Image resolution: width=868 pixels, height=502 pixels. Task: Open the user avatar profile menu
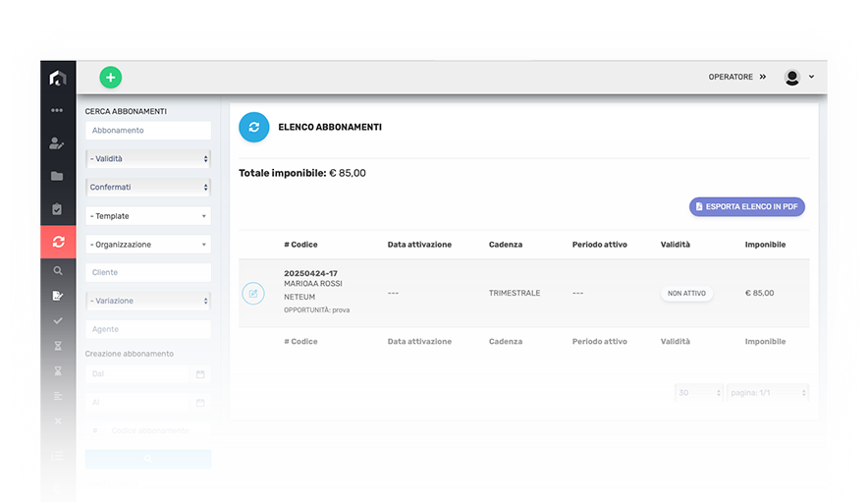pos(798,77)
